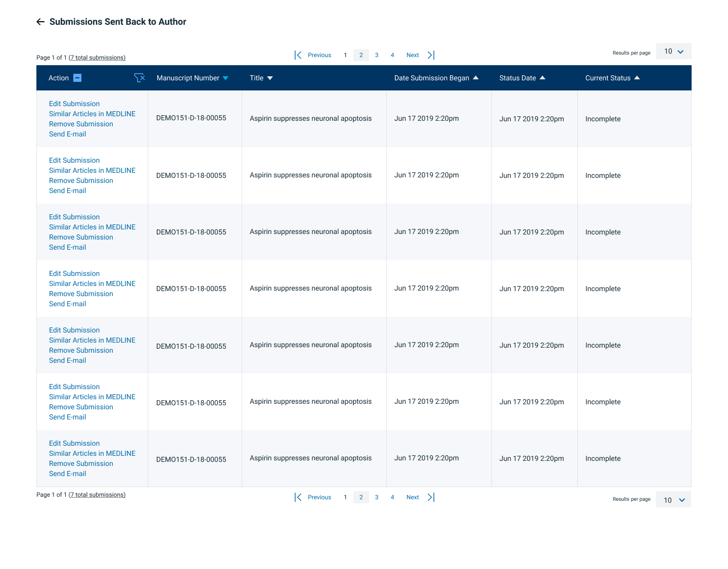Sort by Manuscript Number column

[225, 78]
